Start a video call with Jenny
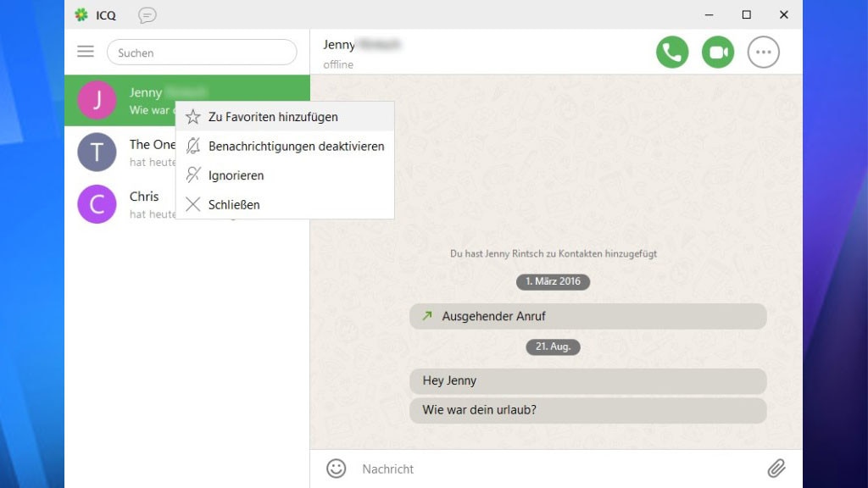This screenshot has width=868, height=488. pyautogui.click(x=718, y=53)
